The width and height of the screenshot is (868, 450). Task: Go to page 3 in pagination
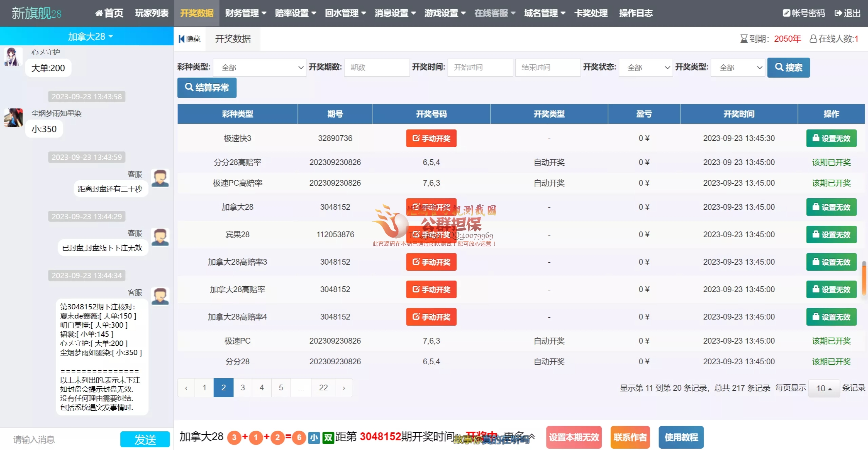[x=243, y=388]
